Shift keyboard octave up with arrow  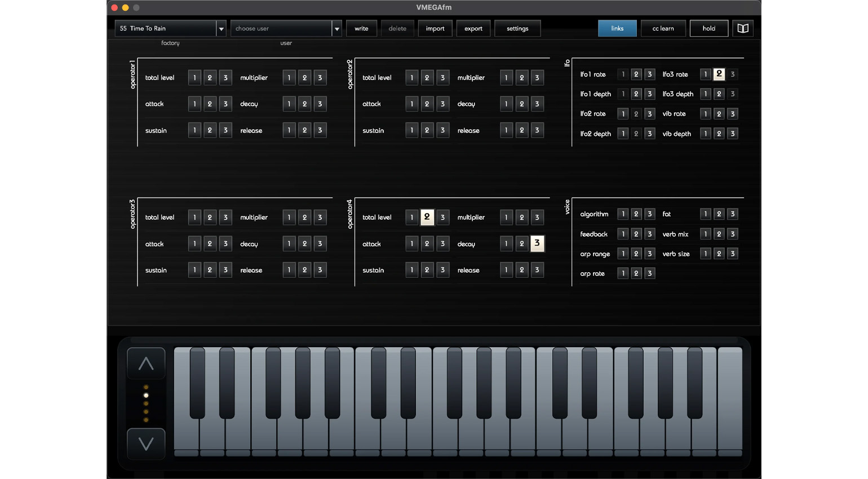tap(146, 363)
